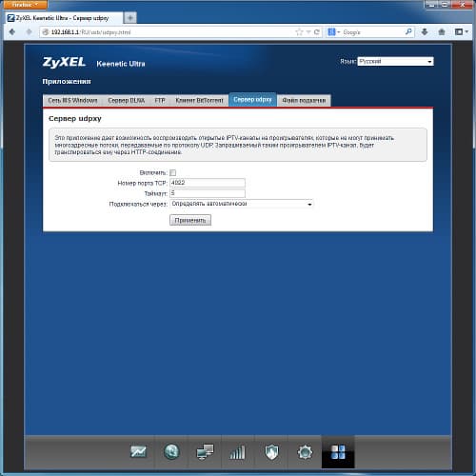Open the applications squares icon
This screenshot has width=476, height=476.
point(338,451)
